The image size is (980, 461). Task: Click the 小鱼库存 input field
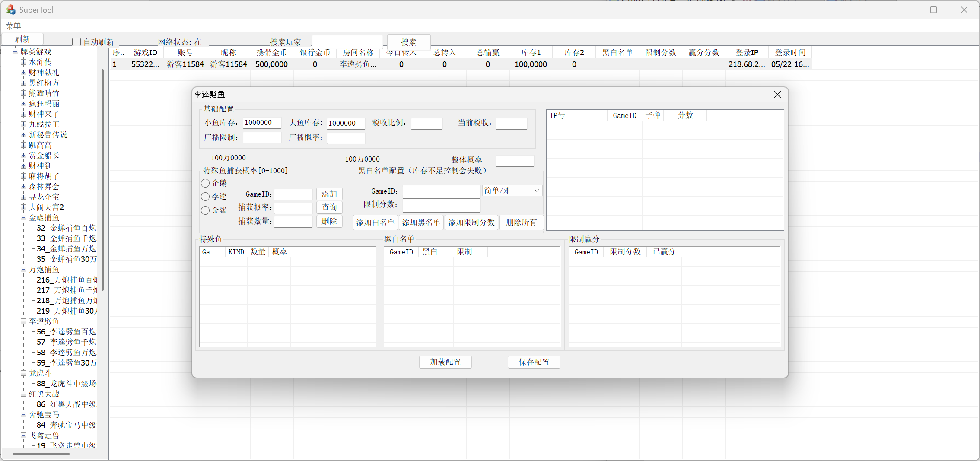click(262, 123)
